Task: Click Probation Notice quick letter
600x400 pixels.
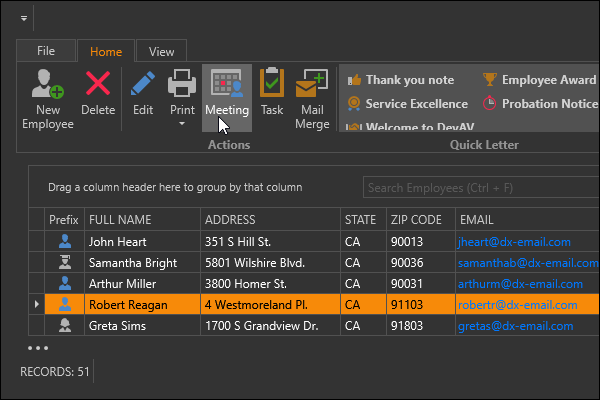Action: coord(540,103)
